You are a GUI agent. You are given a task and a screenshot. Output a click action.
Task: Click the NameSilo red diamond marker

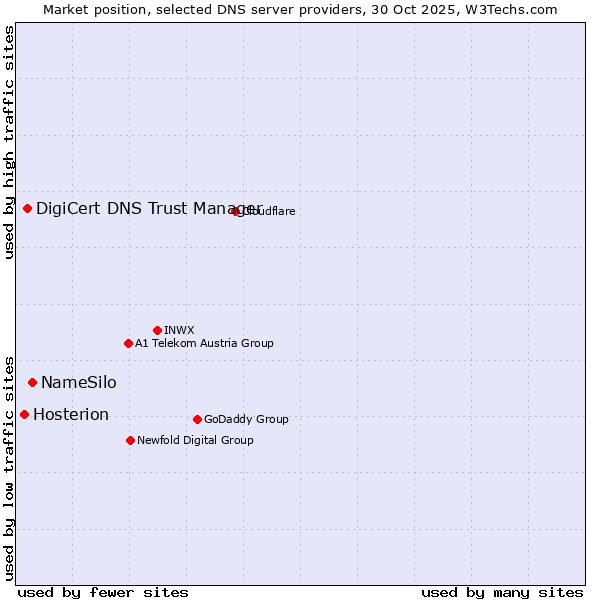(33, 382)
